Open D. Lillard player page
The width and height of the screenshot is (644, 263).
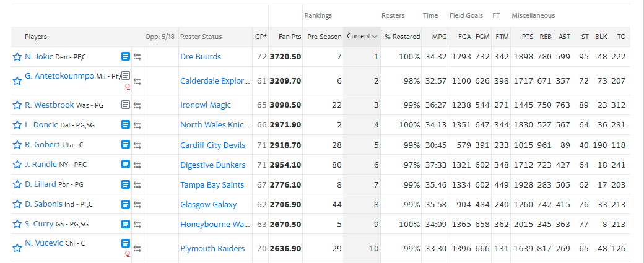pos(40,184)
